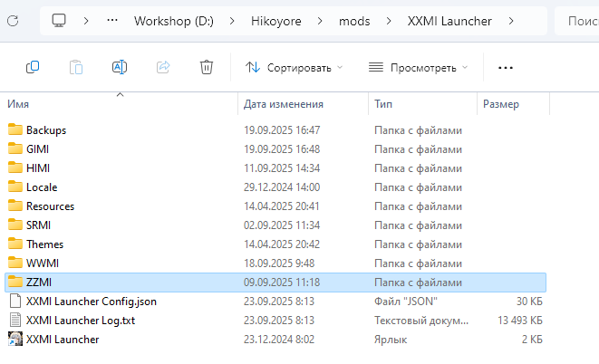Select the SRMI folder icon
Screen dimensions: 599x364
[x=15, y=225]
